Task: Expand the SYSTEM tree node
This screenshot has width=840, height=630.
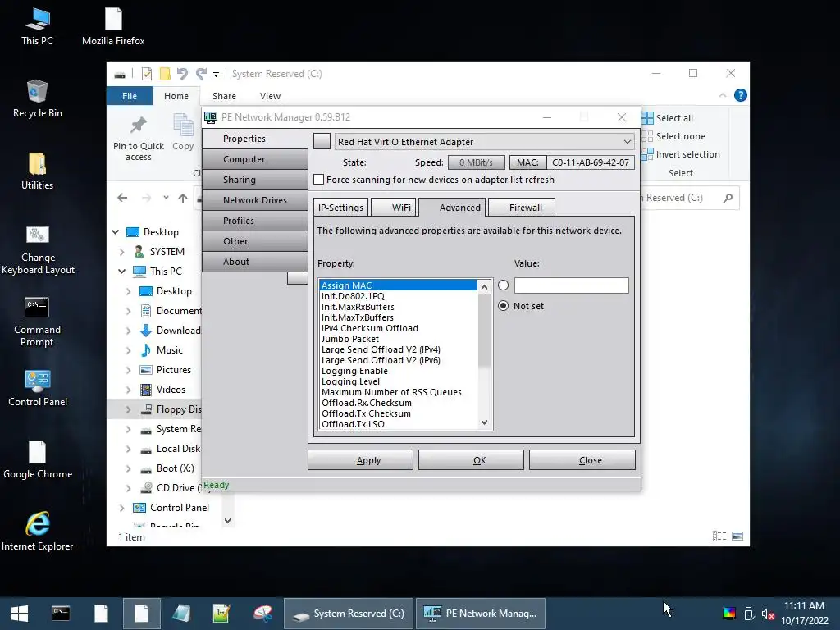Action: 122,252
